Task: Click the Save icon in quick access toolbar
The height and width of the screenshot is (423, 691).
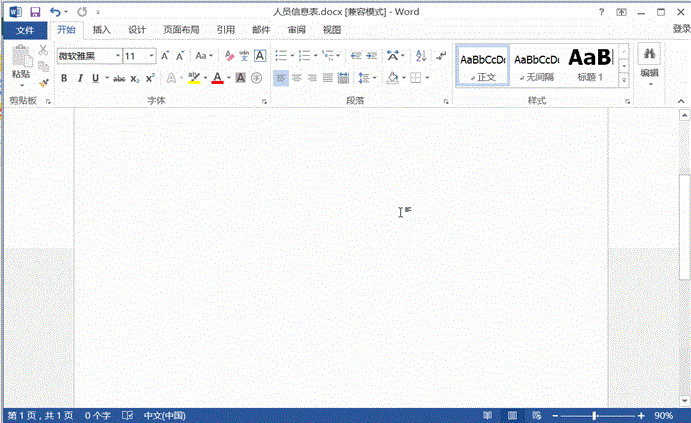Action: (x=35, y=12)
